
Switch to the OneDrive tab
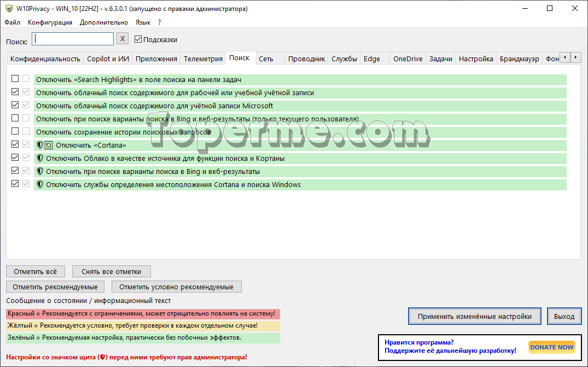coord(408,59)
